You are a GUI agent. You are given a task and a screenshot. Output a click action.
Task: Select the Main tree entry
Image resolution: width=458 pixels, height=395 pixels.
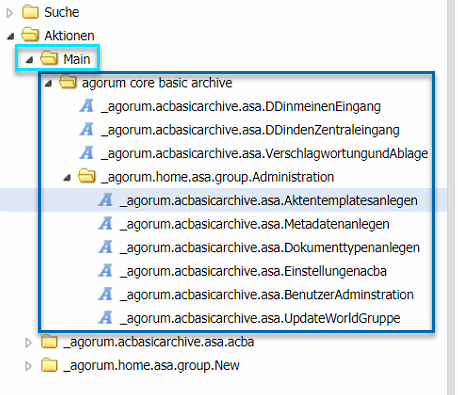77,59
